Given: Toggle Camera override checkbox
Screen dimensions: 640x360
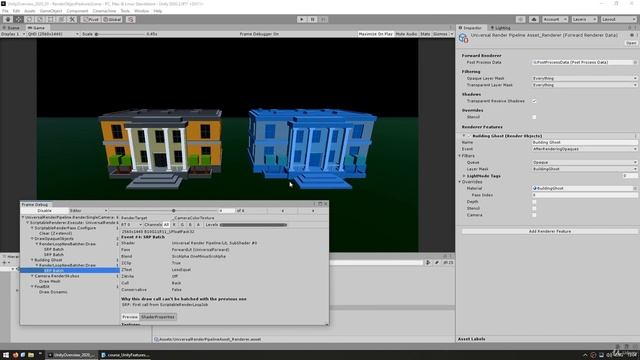Looking at the screenshot, I should point(534,215).
